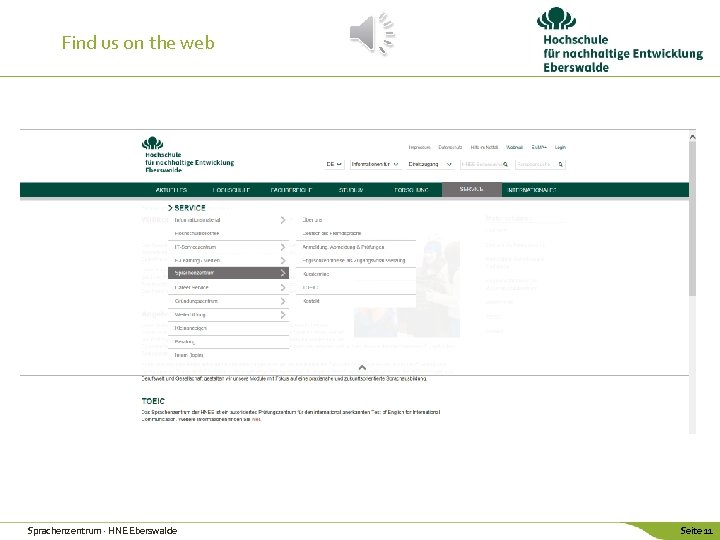Select Kleinanzeigen menu entry
720x540 pixels.
(x=191, y=328)
